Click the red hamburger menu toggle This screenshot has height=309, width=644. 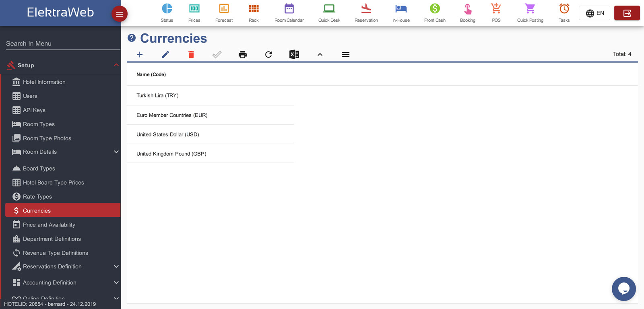[x=120, y=14]
